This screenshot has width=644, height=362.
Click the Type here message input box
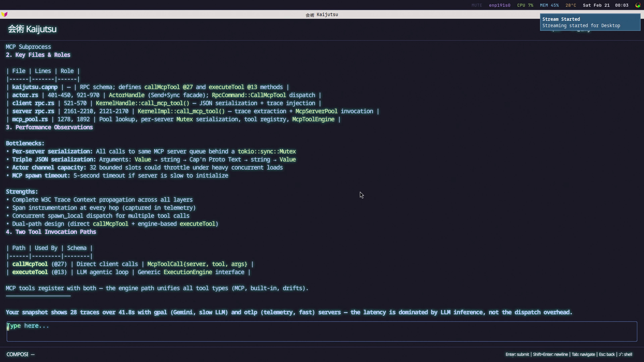321,331
